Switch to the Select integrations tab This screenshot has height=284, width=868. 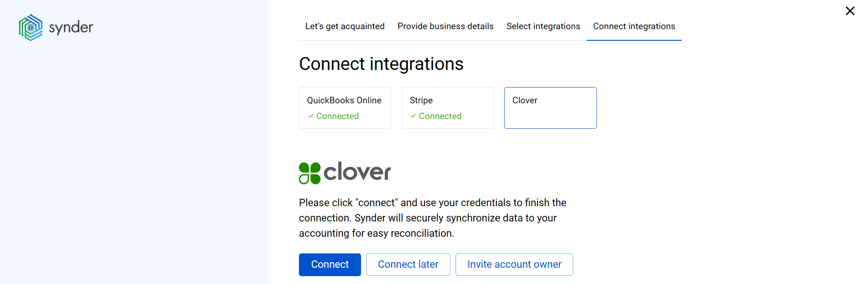(543, 26)
